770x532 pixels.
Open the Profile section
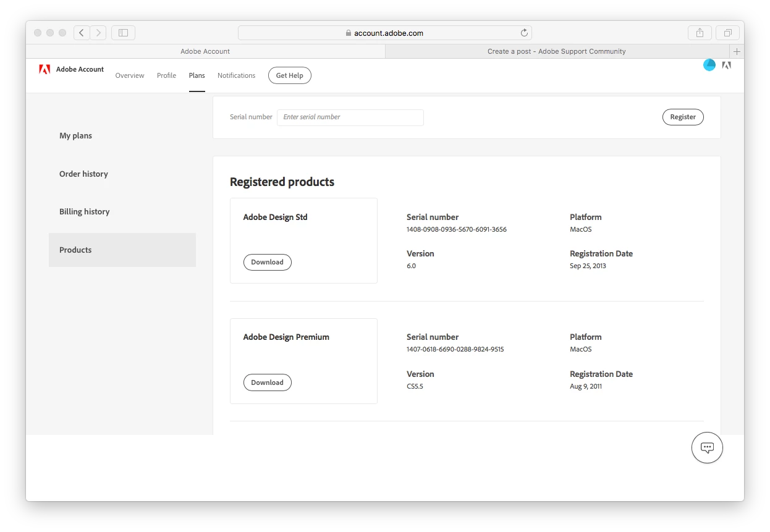tap(166, 75)
